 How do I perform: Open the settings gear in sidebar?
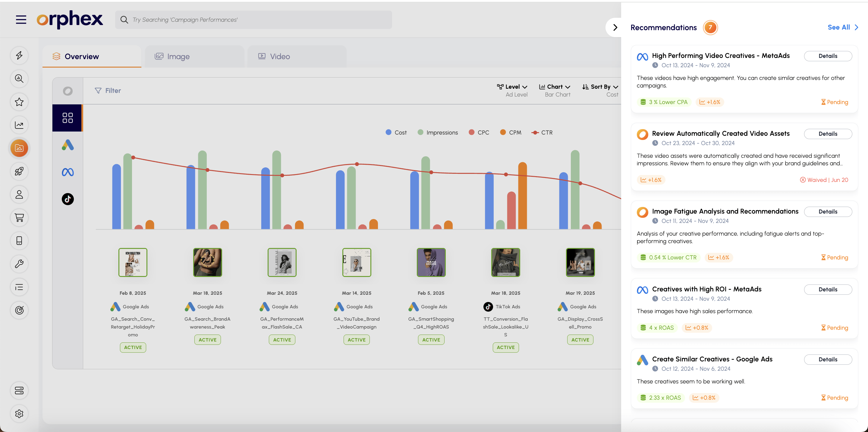click(x=19, y=414)
